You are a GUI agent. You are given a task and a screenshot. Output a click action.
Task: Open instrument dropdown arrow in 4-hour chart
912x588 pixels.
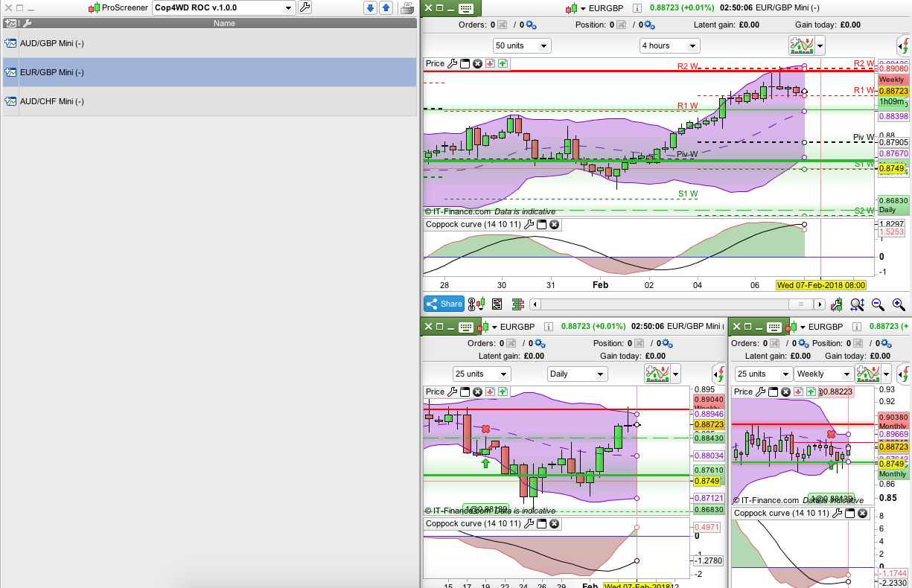[x=582, y=9]
